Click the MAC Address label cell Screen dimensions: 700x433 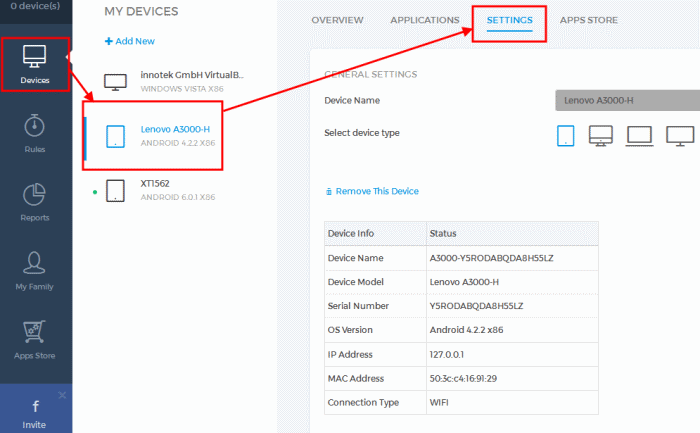click(x=375, y=379)
